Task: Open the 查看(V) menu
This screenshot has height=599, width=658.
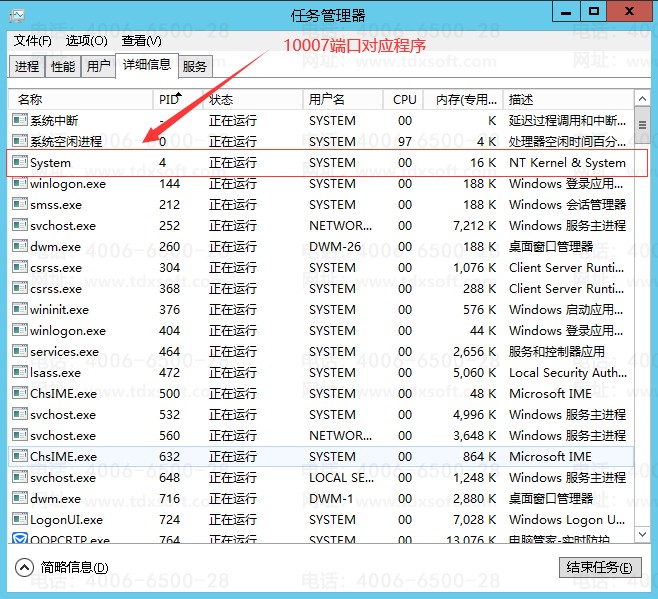Action: 141,41
